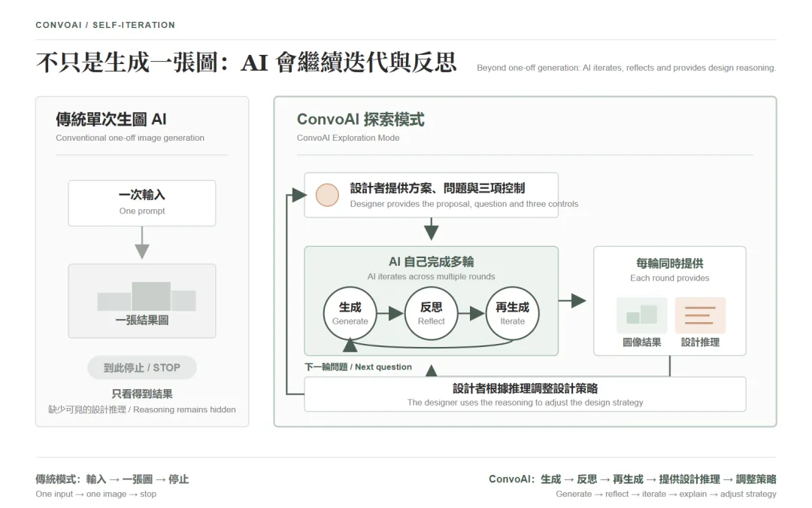The height and width of the screenshot is (508, 812).
Task: Click Designer provides the proposal sentence
Action: (x=464, y=204)
